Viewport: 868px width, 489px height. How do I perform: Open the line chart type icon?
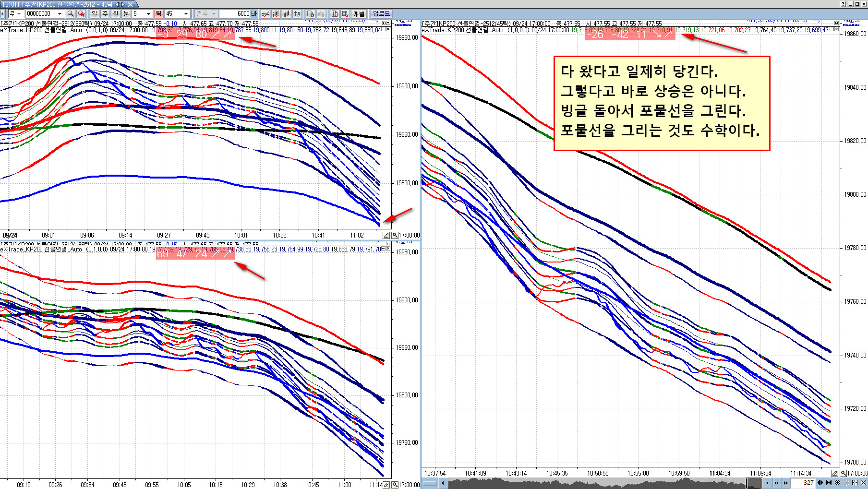265,14
